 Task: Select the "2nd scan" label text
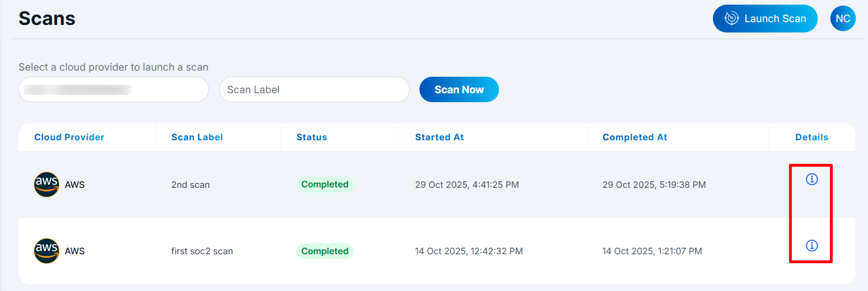pos(190,185)
